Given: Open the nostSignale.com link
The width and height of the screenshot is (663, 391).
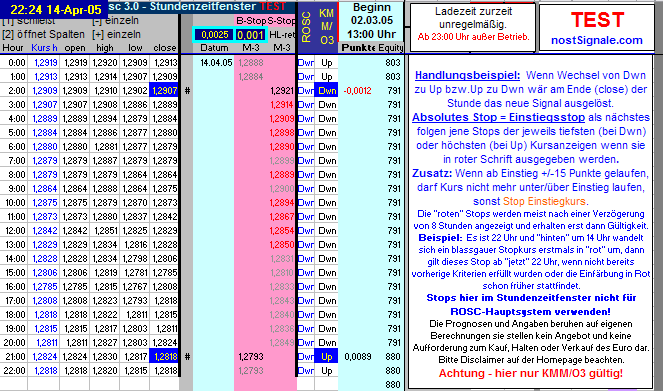Looking at the screenshot, I should (x=597, y=41).
